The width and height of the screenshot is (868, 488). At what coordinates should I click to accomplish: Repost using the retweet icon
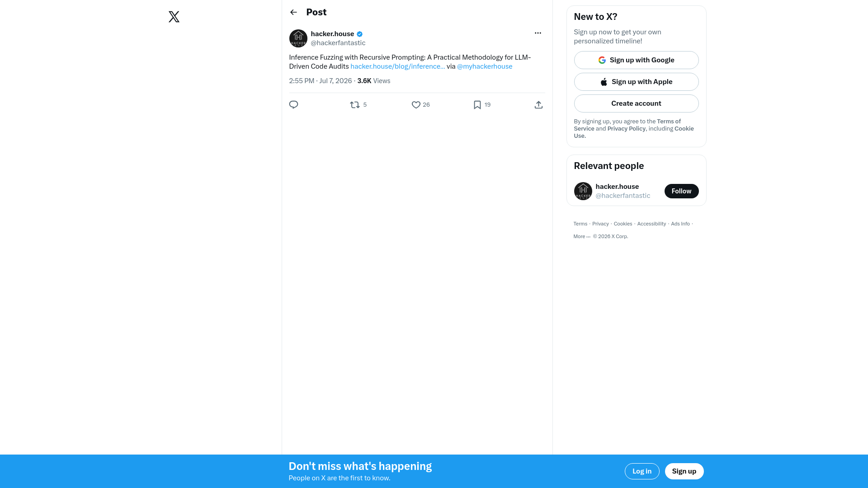pos(355,105)
